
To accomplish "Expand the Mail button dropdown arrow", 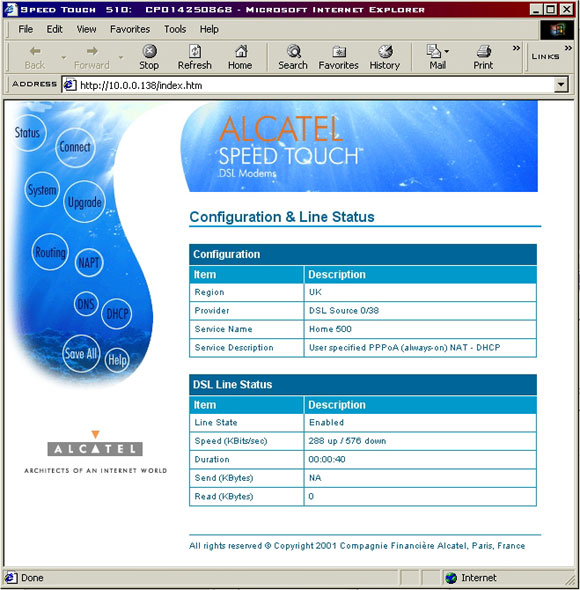I will click(x=446, y=51).
